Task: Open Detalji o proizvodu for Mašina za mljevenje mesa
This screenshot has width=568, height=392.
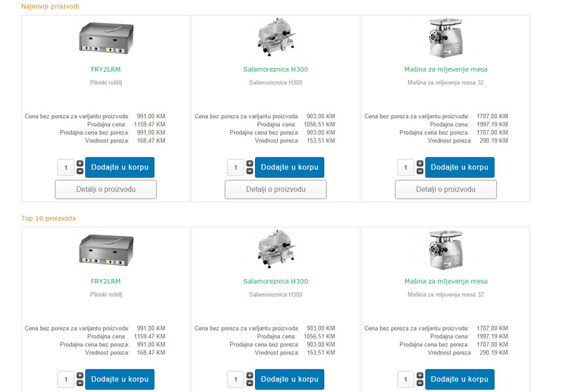Action: [446, 189]
